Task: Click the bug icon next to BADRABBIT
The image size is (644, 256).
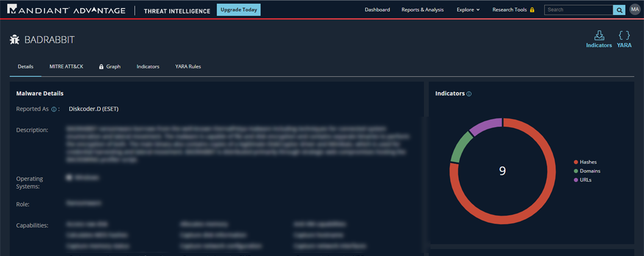Action: pos(15,40)
